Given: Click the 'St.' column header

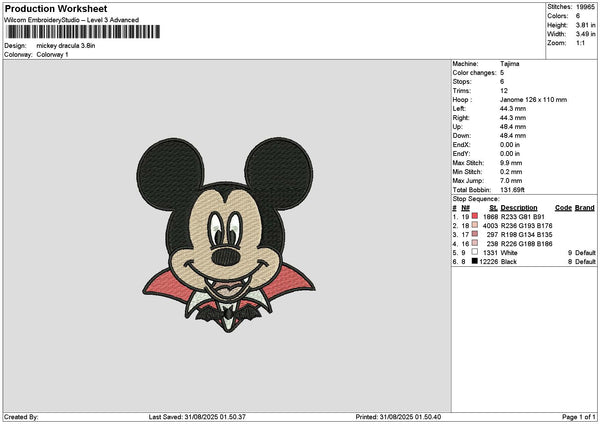Looking at the screenshot, I should point(494,208).
